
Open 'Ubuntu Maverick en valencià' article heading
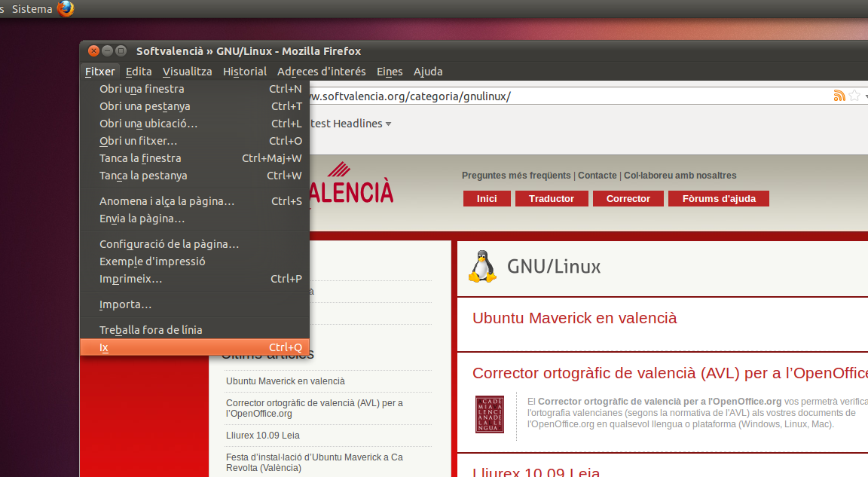(x=575, y=318)
